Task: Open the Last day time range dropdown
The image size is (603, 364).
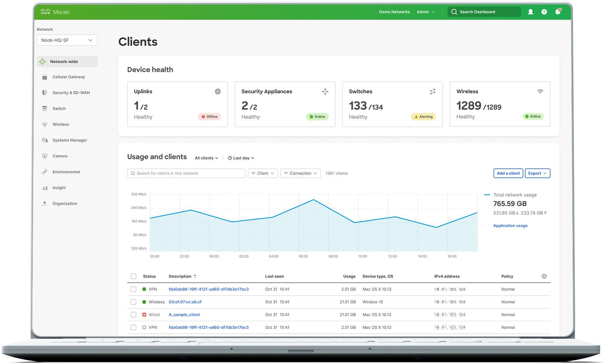Action: point(241,158)
